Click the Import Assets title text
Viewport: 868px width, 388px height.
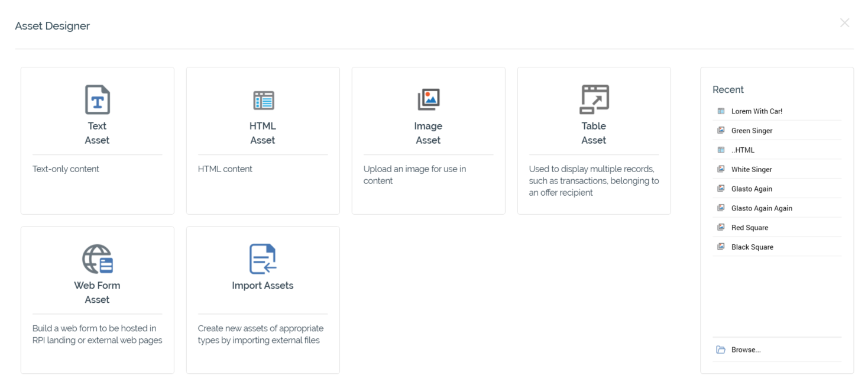263,286
